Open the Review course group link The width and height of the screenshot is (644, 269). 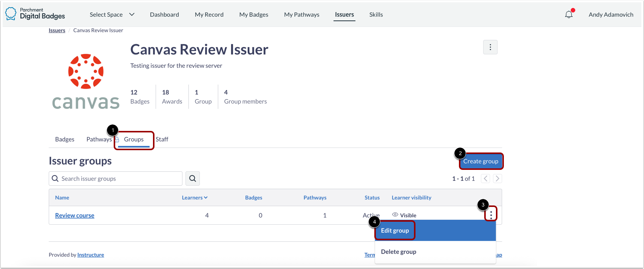[x=75, y=215]
